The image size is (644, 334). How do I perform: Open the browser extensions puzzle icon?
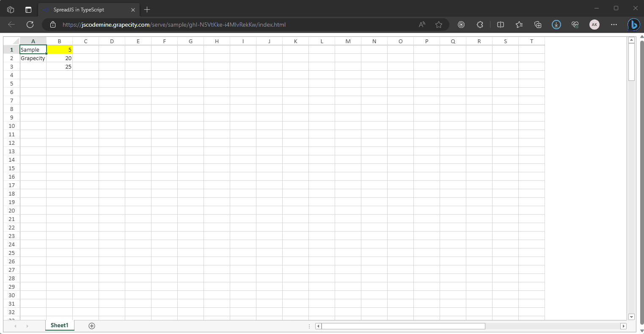pos(480,25)
